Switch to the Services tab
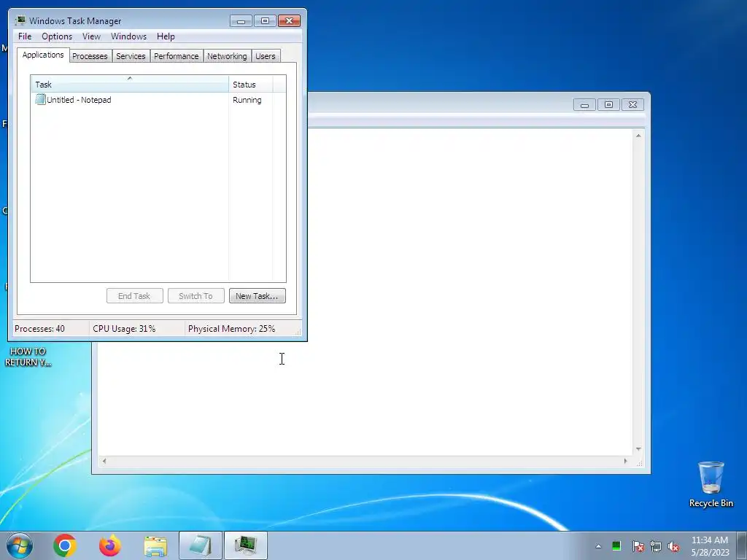Image resolution: width=747 pixels, height=560 pixels. pyautogui.click(x=131, y=56)
